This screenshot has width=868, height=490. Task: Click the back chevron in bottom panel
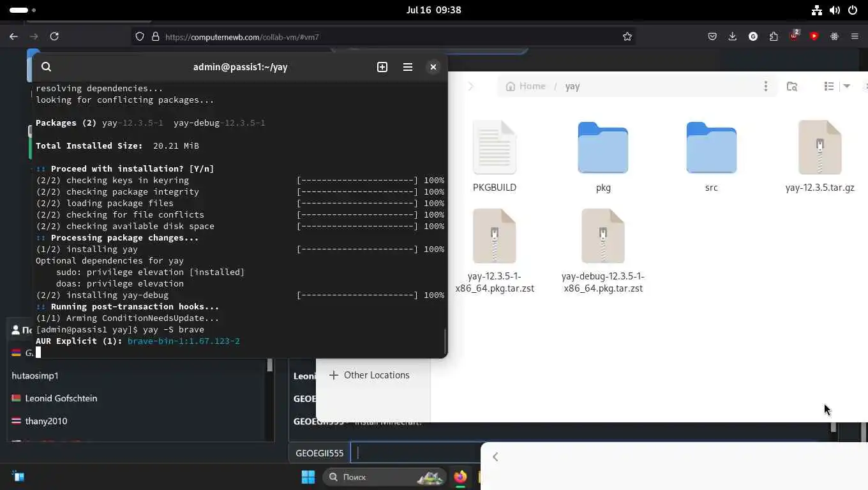point(495,457)
